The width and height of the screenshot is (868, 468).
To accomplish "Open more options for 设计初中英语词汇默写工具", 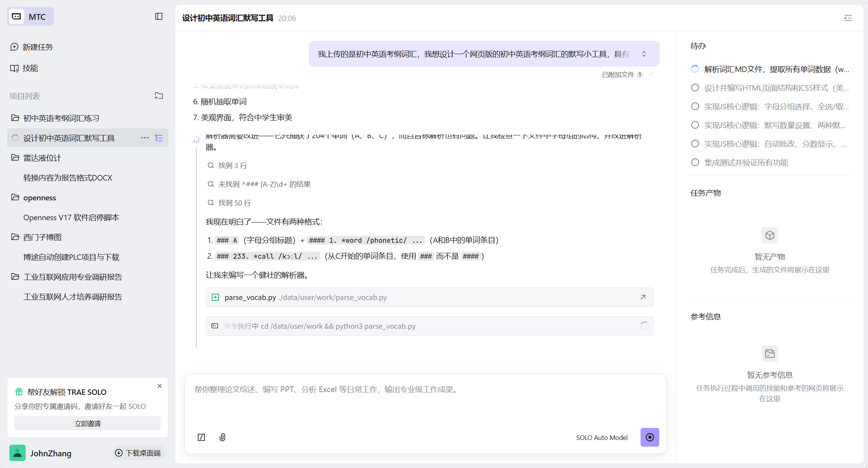I will coord(145,138).
